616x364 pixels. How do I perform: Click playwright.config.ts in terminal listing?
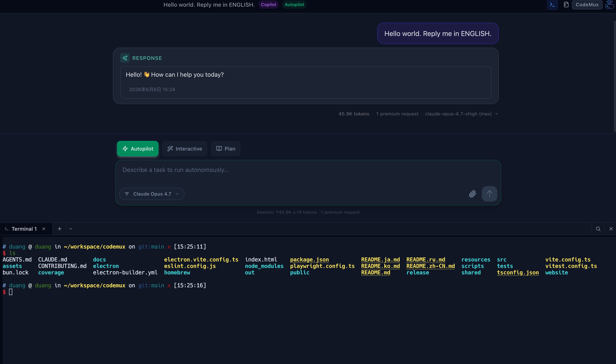click(x=322, y=266)
